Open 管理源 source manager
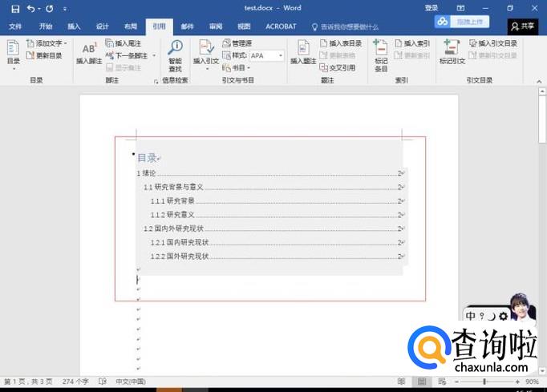Viewport: 547px width, 392px height. coord(237,43)
